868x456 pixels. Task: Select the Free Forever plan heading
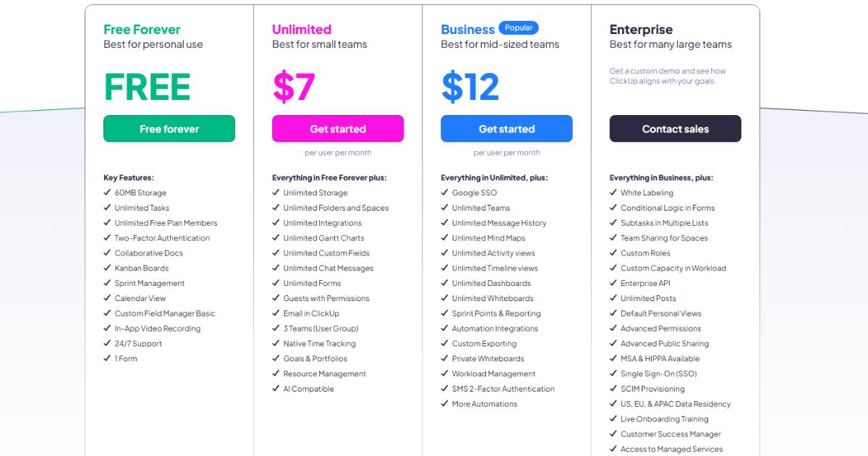tap(142, 30)
